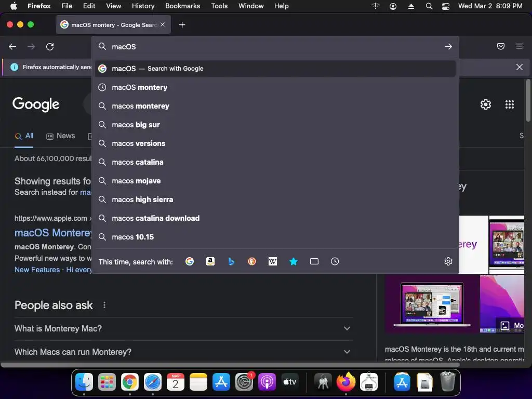Choose 'macOS — Search with Google' suggestion
This screenshot has height=399, width=532.
point(275,69)
